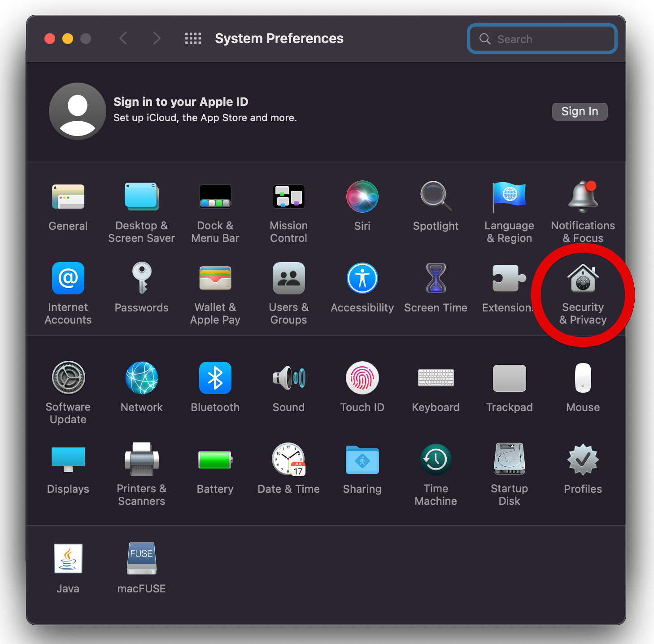This screenshot has height=644, width=654.
Task: Show all preferences grid button
Action: pos(193,39)
